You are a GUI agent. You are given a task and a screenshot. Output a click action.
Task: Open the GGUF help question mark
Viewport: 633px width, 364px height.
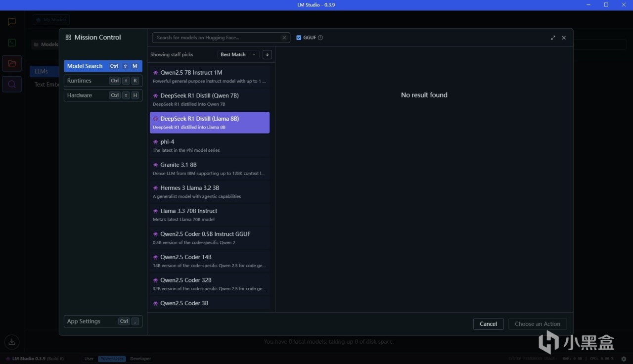(x=320, y=38)
